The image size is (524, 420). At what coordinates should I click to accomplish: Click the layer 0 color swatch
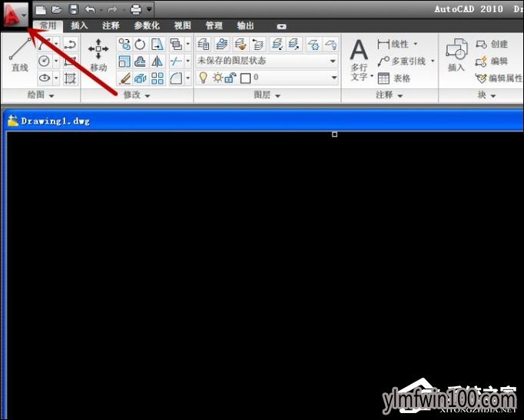(x=245, y=78)
